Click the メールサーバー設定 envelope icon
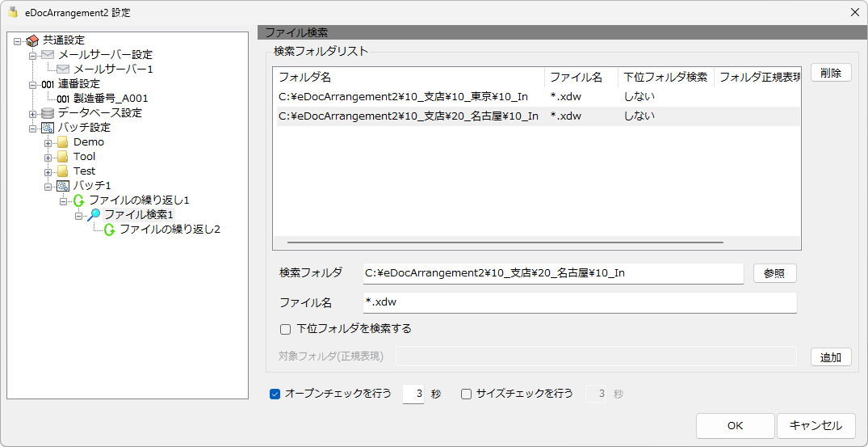This screenshot has height=447, width=868. point(48,55)
